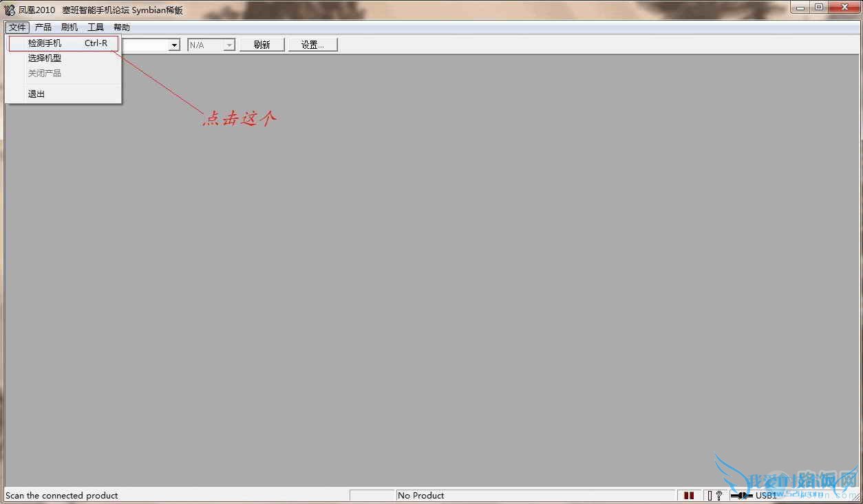
Task: Open the 文件 menu
Action: pos(17,28)
